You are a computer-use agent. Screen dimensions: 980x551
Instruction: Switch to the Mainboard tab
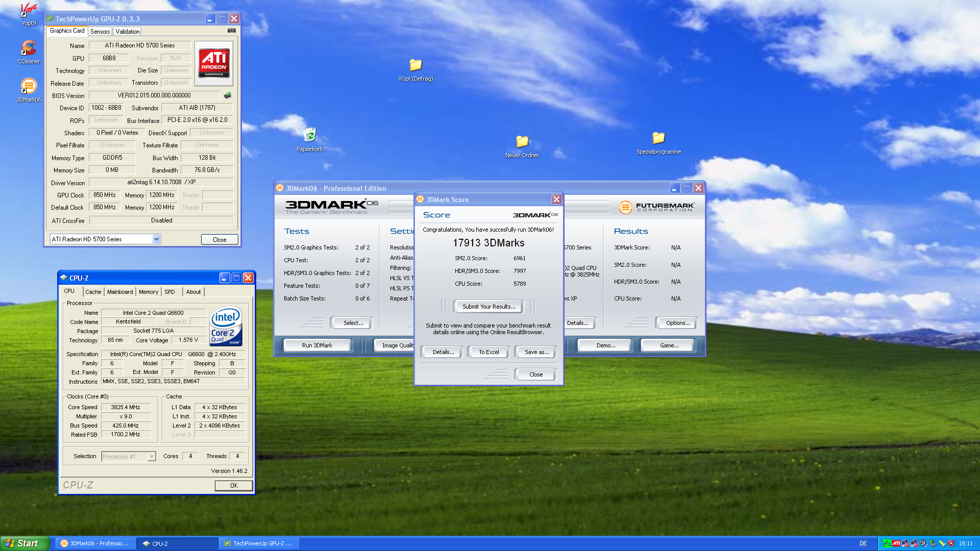click(120, 292)
